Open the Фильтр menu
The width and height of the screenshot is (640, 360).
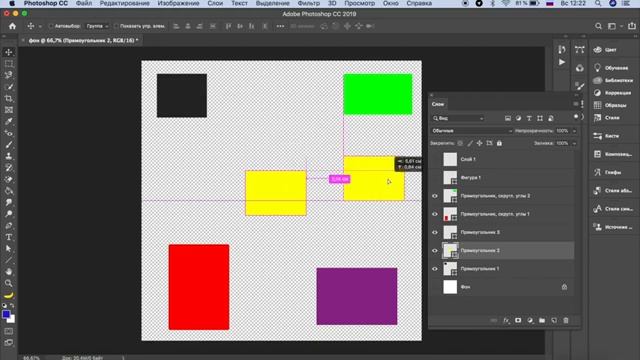point(309,3)
